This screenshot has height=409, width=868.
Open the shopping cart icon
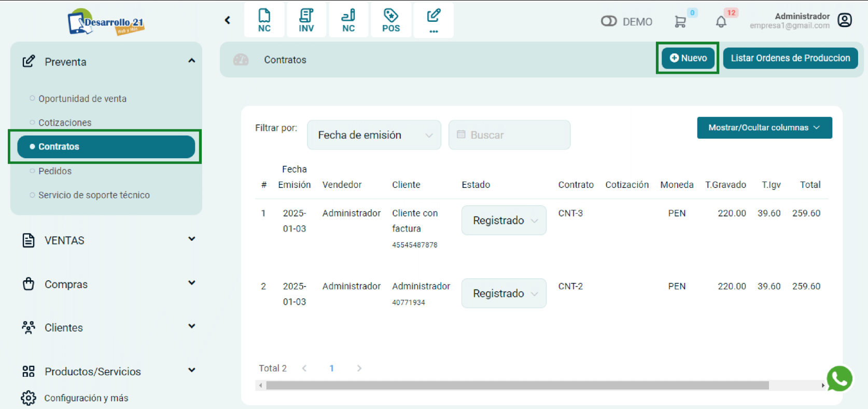click(x=680, y=22)
